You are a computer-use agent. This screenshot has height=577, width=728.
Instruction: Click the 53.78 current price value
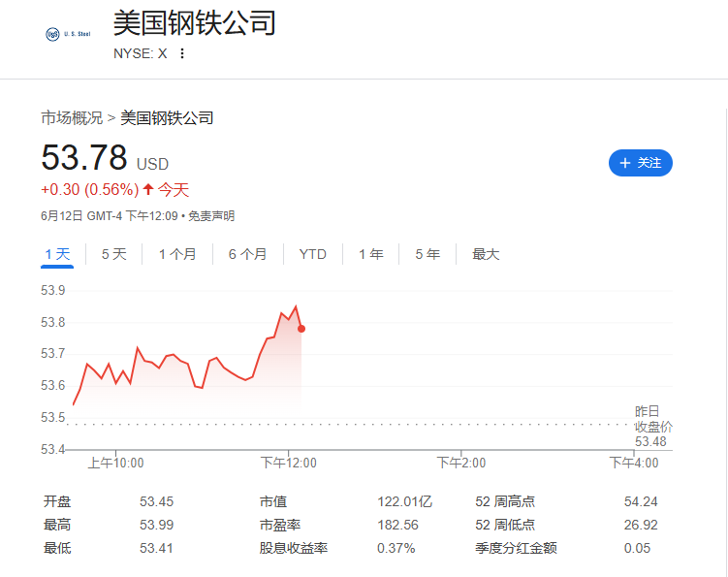pos(84,157)
